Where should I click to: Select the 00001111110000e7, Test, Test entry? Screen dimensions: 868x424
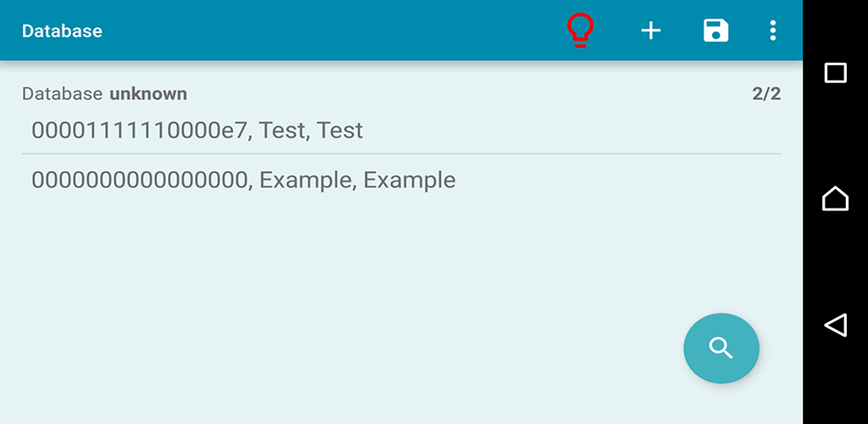click(401, 130)
